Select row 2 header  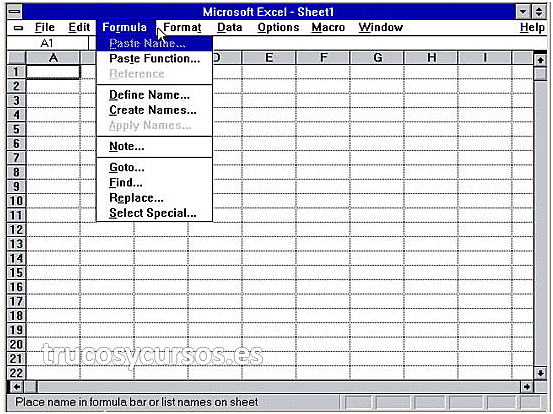pyautogui.click(x=16, y=86)
